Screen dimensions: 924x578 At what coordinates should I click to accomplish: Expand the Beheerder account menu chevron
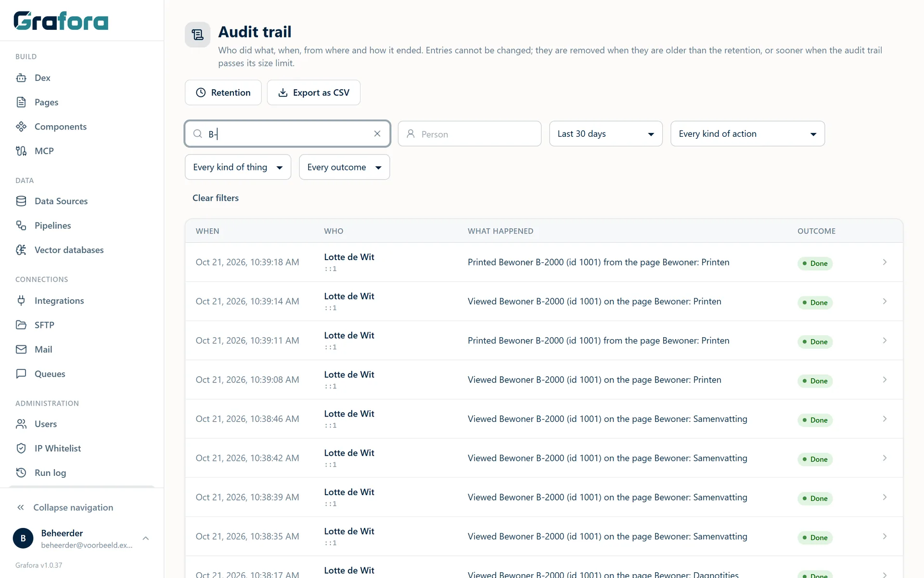click(146, 538)
